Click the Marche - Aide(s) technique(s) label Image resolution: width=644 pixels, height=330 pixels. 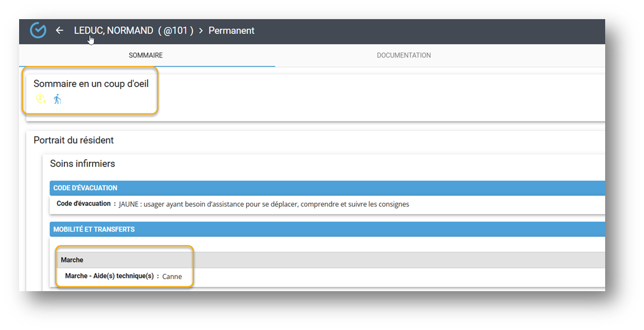109,276
